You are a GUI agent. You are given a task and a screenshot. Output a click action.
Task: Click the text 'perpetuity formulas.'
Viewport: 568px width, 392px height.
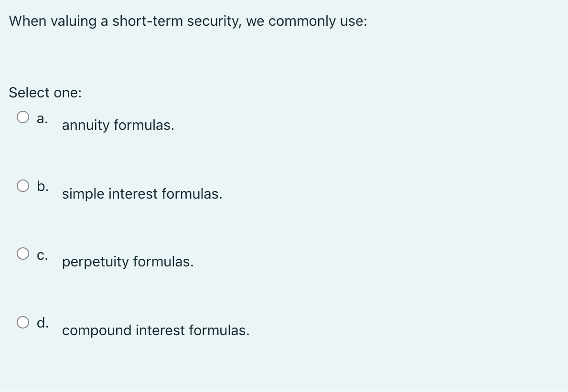(128, 262)
